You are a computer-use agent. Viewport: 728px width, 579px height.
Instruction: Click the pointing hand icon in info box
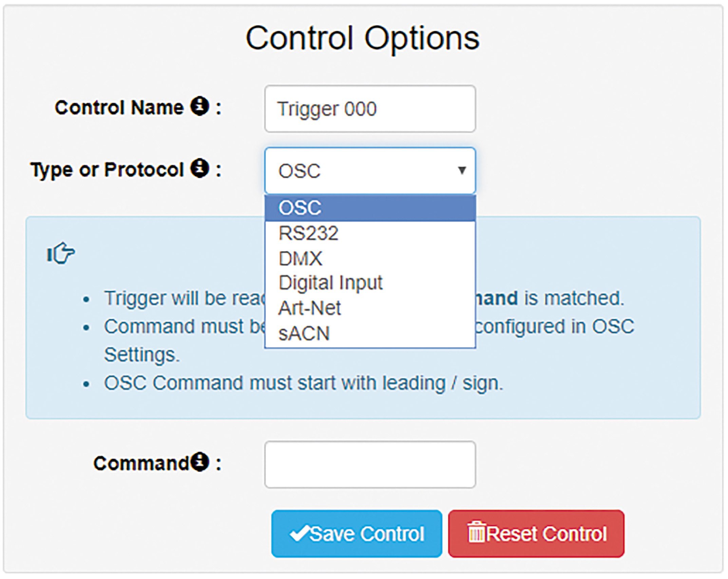click(61, 253)
